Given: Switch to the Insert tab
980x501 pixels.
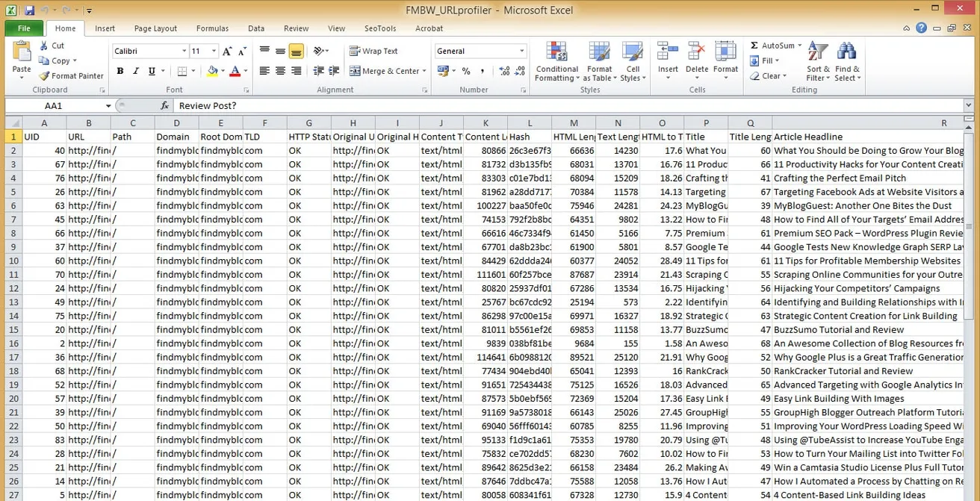Looking at the screenshot, I should (x=105, y=28).
